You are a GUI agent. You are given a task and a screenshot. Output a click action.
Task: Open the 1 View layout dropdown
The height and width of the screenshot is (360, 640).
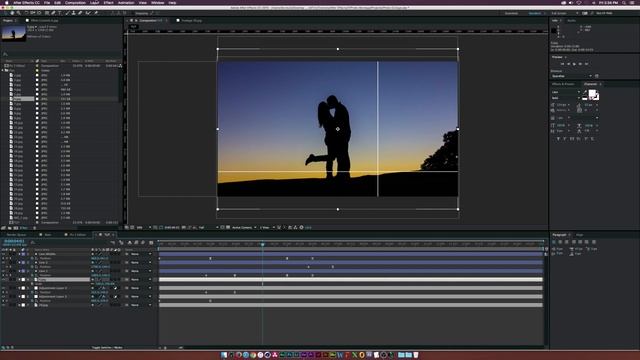[x=267, y=227]
